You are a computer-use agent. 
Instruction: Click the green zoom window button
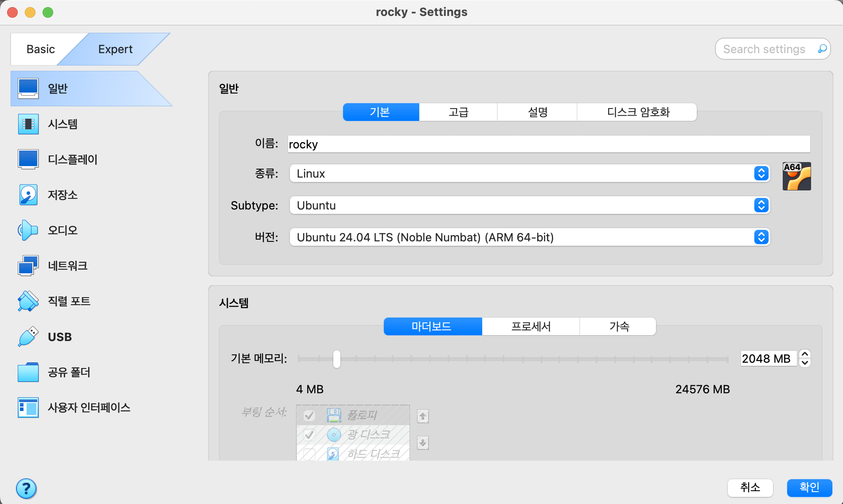click(x=48, y=12)
